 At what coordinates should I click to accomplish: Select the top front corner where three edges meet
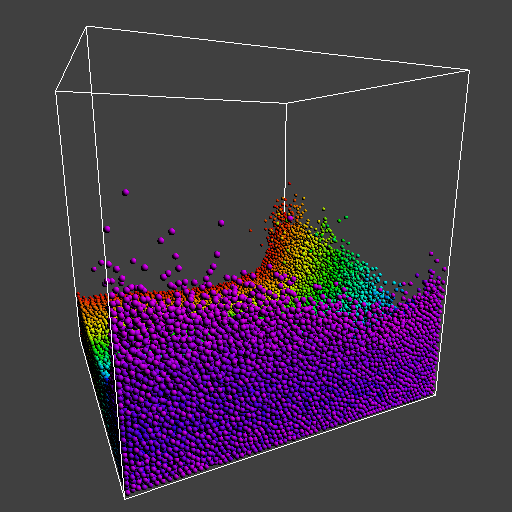pos(286,103)
